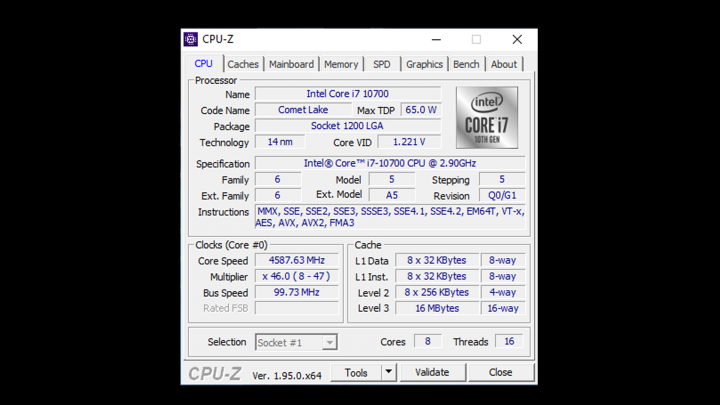Viewport: 720px width, 405px height.
Task: Click the Ext. Model value 'A5'
Action: pyautogui.click(x=392, y=196)
